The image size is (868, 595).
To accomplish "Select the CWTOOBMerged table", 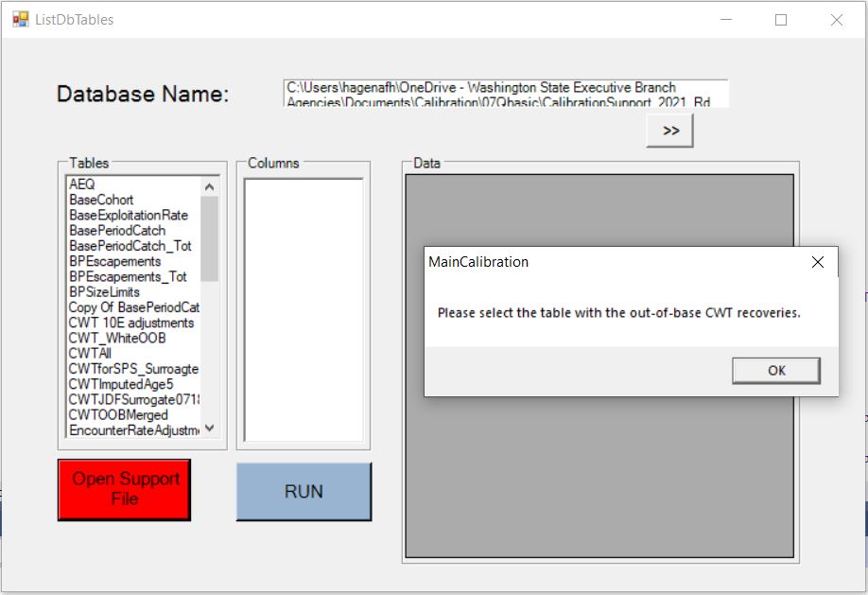I will pos(118,415).
